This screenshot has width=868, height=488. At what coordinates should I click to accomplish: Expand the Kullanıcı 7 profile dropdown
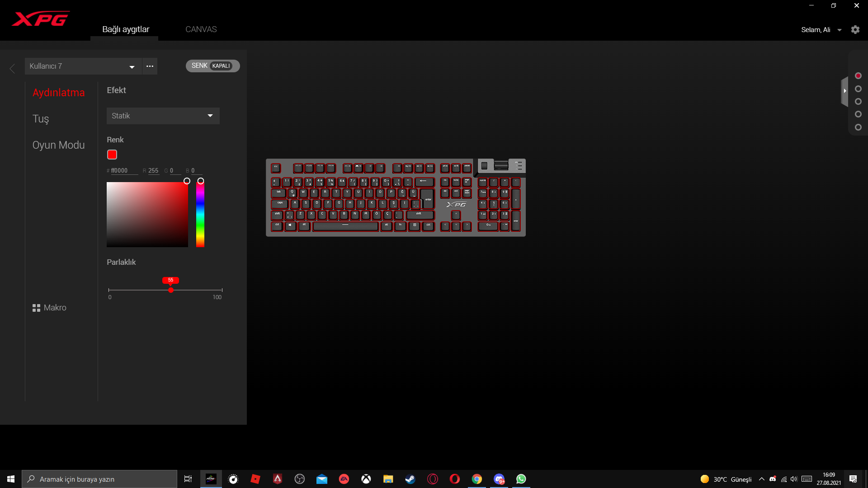[132, 67]
